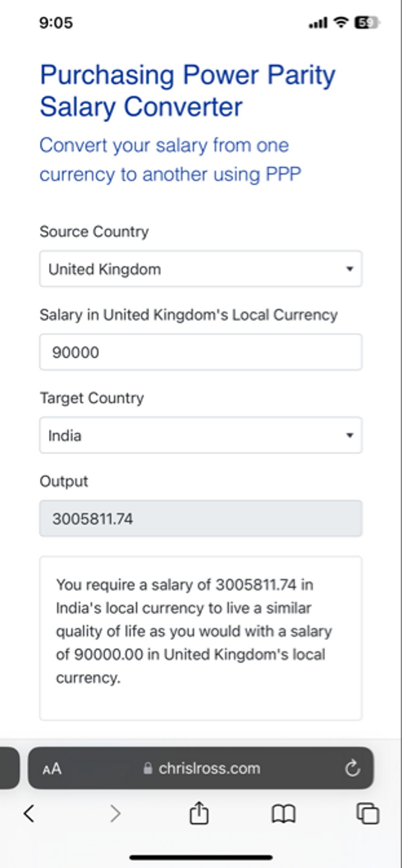Viewport: 402px width, 868px height.
Task: Focus the salary input showing 90000
Action: (201, 352)
